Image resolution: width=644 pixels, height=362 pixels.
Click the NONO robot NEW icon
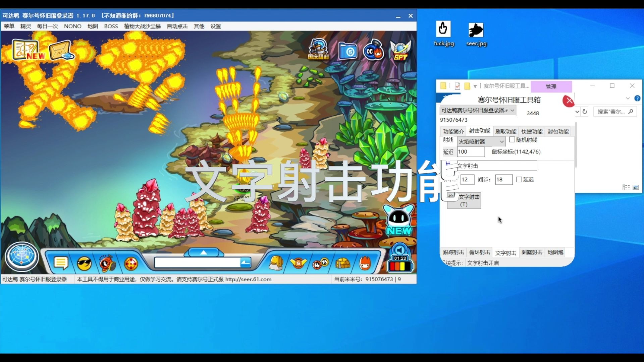pyautogui.click(x=399, y=220)
